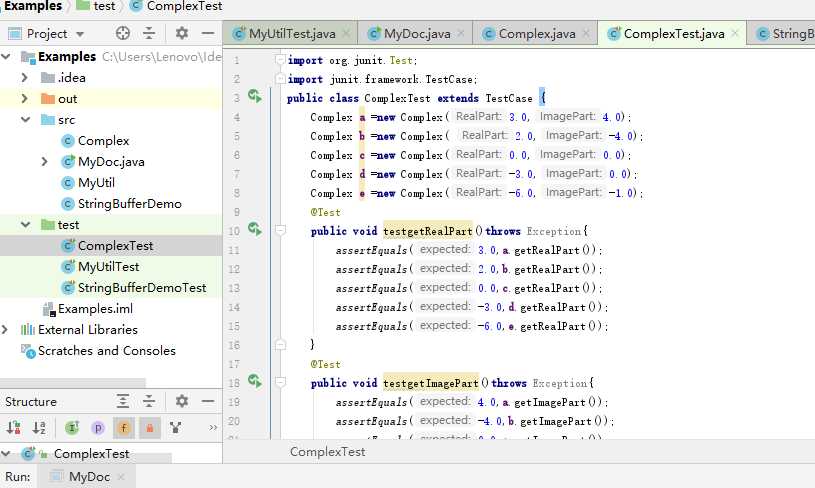
Task: Expand External Libraries
Action: tap(5, 329)
